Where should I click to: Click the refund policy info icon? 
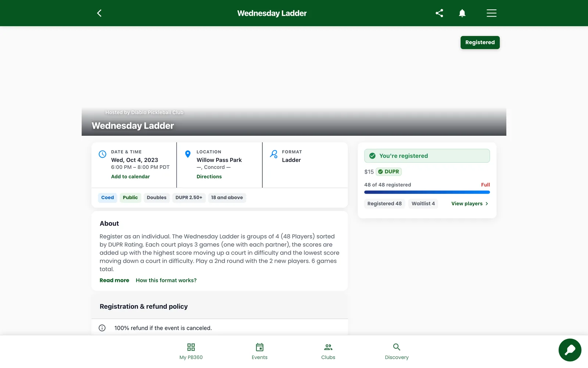point(102,328)
